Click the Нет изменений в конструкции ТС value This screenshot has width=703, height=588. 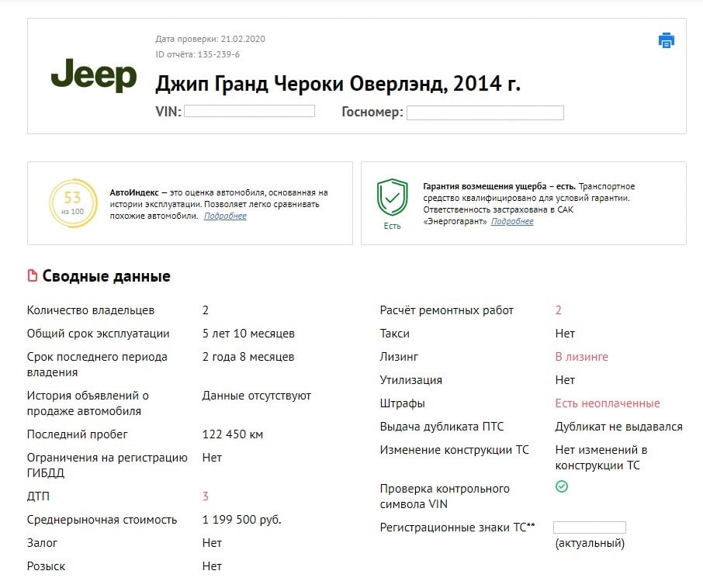601,458
